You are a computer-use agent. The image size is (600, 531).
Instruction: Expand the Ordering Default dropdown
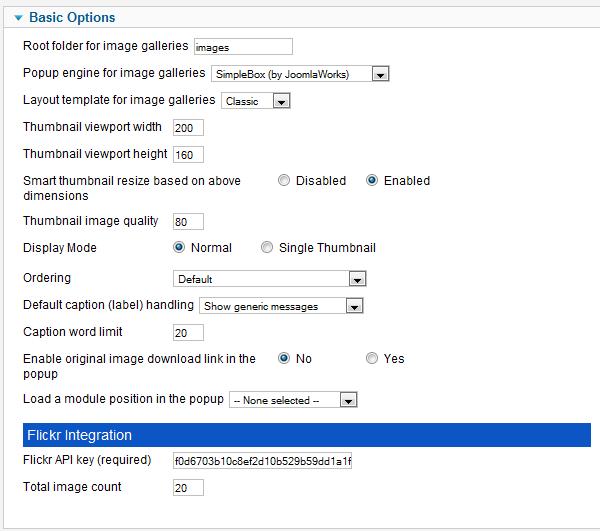269,279
